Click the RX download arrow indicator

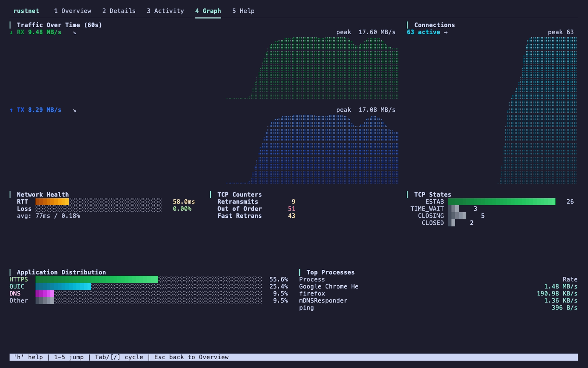point(11,32)
